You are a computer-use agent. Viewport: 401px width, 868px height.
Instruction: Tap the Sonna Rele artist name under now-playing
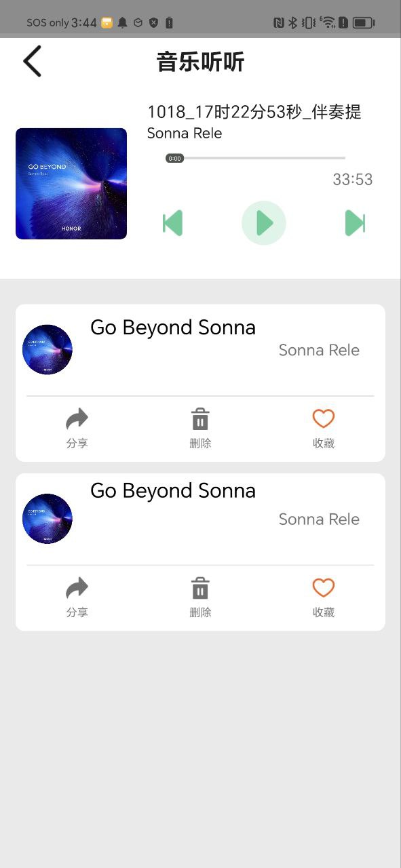click(185, 133)
